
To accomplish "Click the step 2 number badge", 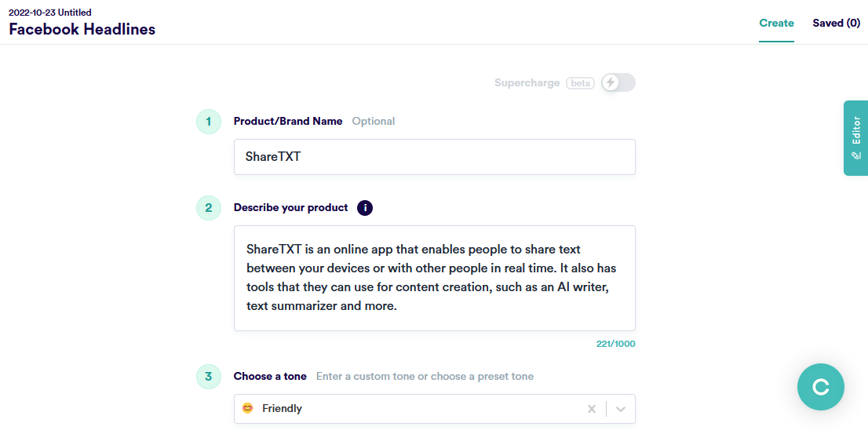I will (x=208, y=208).
